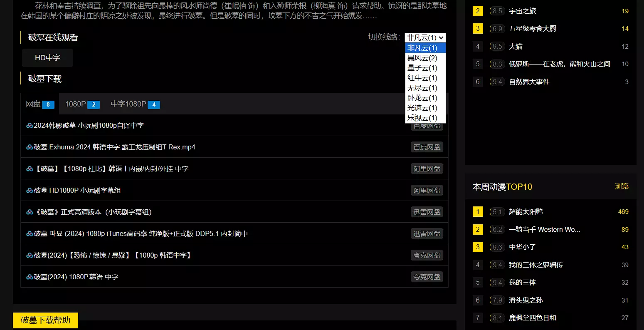This screenshot has width=644, height=330.
Task: Switch to the 1080P download tab
Action: 82,104
